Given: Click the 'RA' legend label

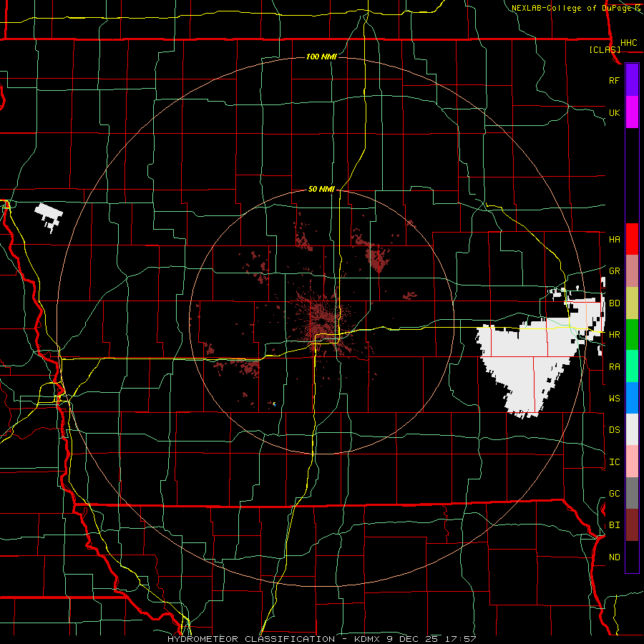Looking at the screenshot, I should tap(614, 367).
